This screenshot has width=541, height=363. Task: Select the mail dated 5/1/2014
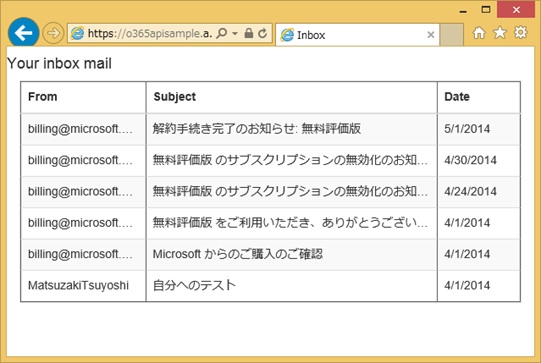click(270, 129)
